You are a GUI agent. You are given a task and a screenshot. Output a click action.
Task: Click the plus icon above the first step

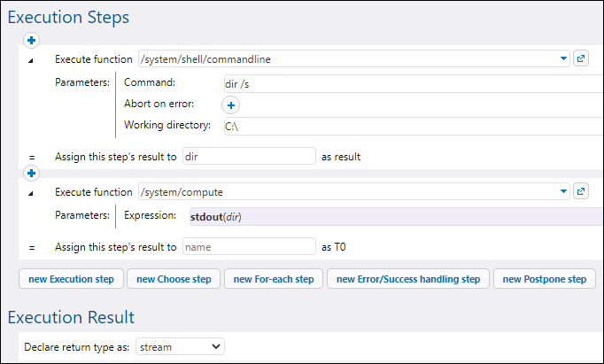[x=32, y=41]
